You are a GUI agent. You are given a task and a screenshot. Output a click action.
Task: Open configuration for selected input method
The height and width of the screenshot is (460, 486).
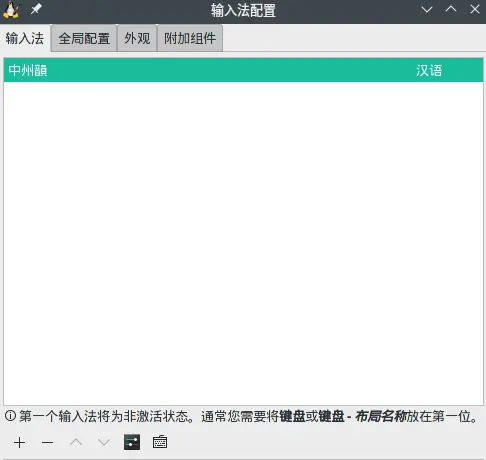pyautogui.click(x=132, y=442)
